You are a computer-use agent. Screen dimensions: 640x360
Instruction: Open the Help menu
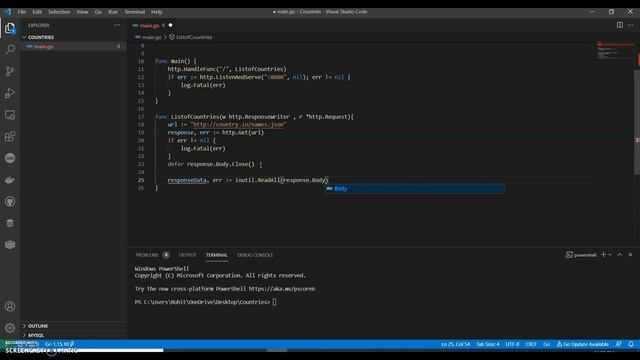pyautogui.click(x=157, y=12)
